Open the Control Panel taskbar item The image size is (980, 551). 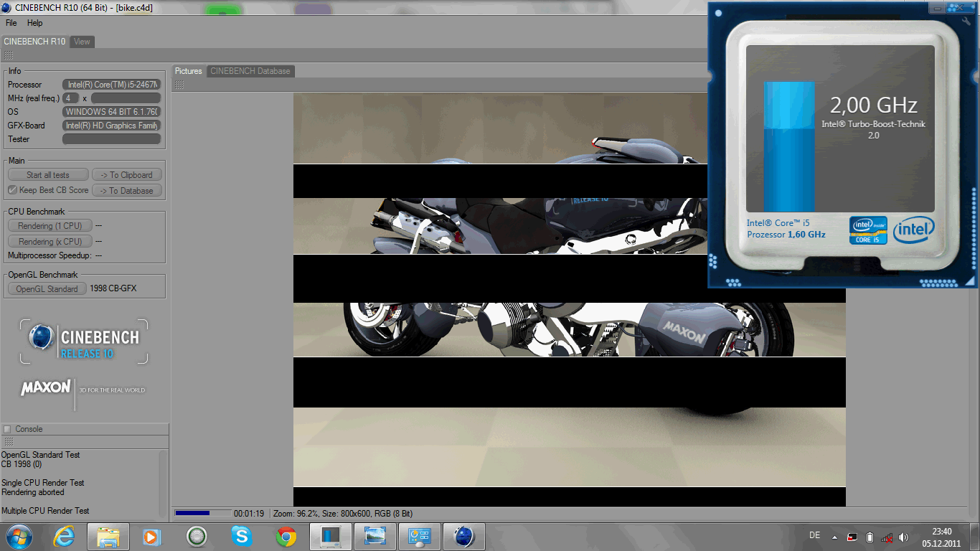[420, 536]
